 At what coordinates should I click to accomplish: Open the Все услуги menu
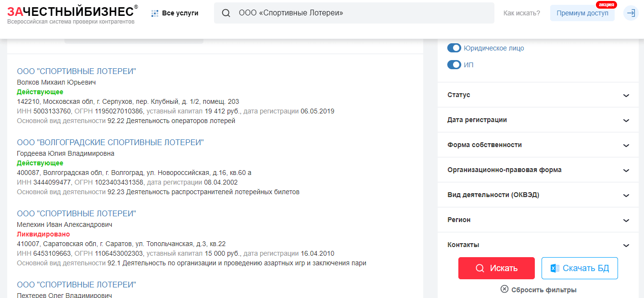[180, 13]
